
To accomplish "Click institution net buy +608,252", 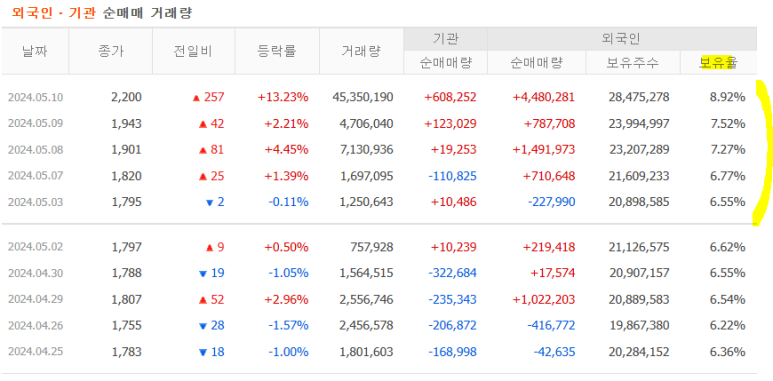I will [451, 97].
